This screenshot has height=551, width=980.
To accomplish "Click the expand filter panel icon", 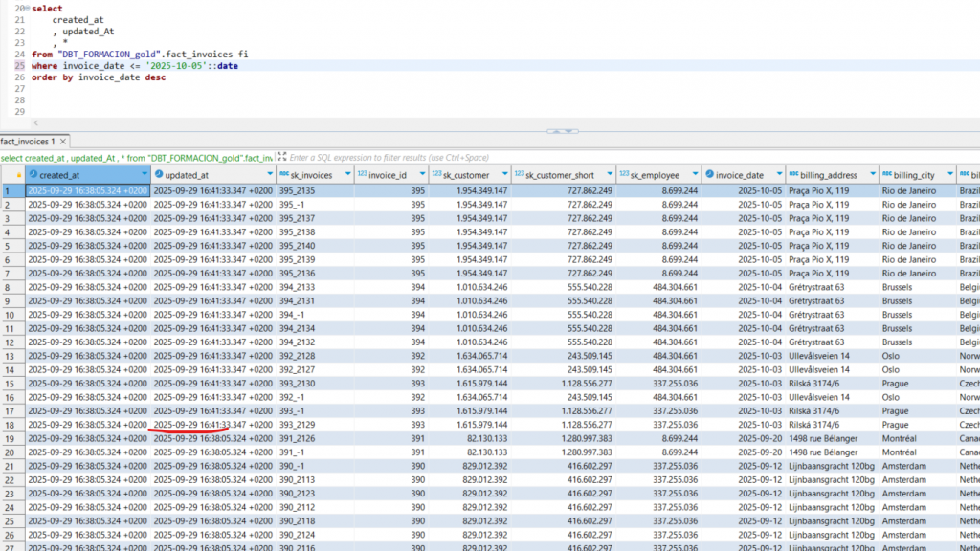I will coord(281,157).
